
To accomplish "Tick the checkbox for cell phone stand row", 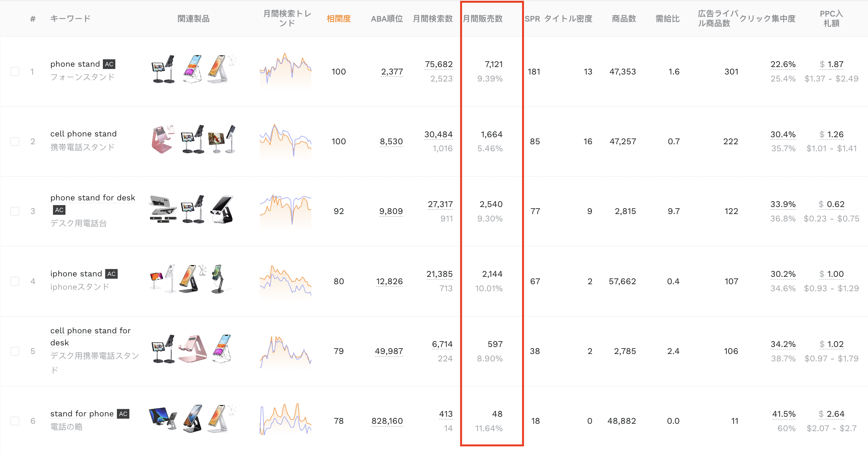I will [15, 141].
